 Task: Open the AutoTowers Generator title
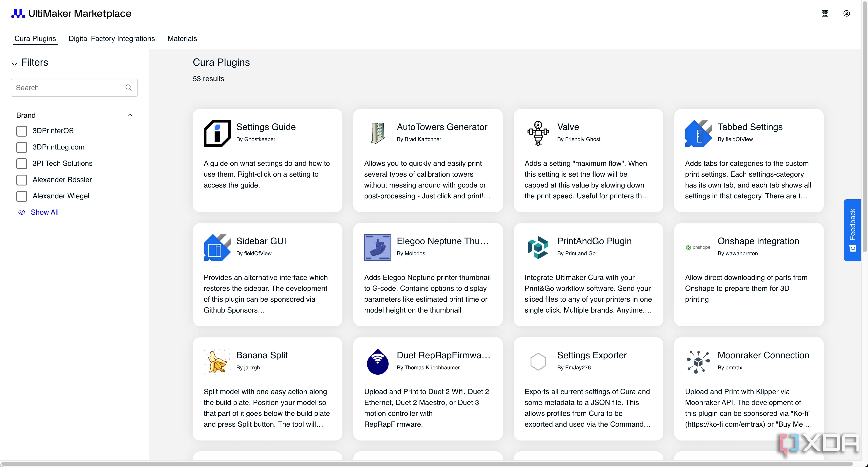tap(442, 127)
